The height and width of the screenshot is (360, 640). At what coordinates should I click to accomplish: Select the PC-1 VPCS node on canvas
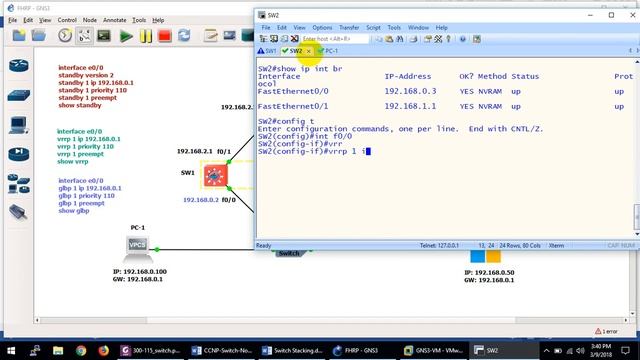point(138,249)
